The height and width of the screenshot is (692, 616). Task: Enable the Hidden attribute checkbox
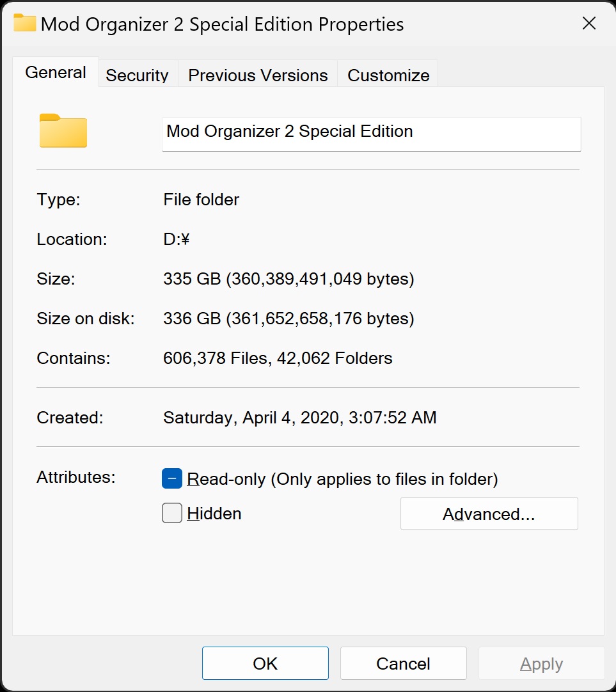point(172,513)
